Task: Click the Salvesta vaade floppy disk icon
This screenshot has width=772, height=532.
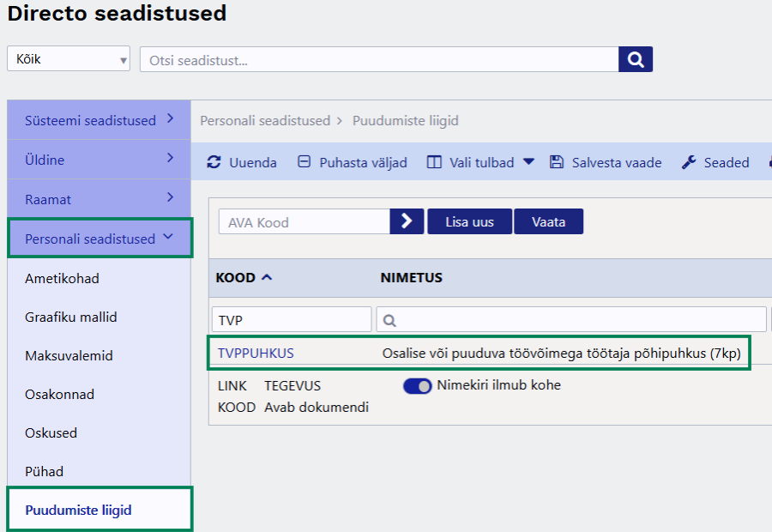Action: [557, 162]
